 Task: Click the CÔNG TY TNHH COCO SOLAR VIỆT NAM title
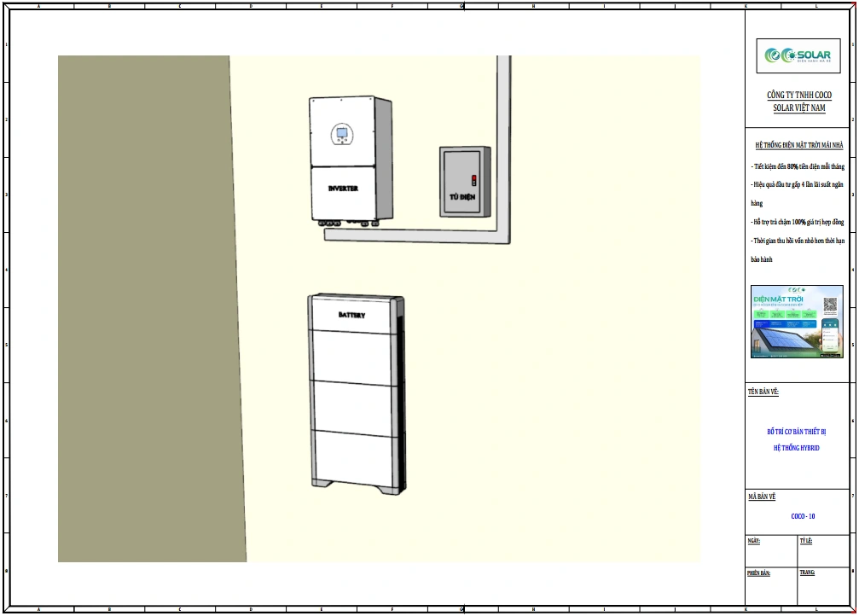(x=799, y=101)
